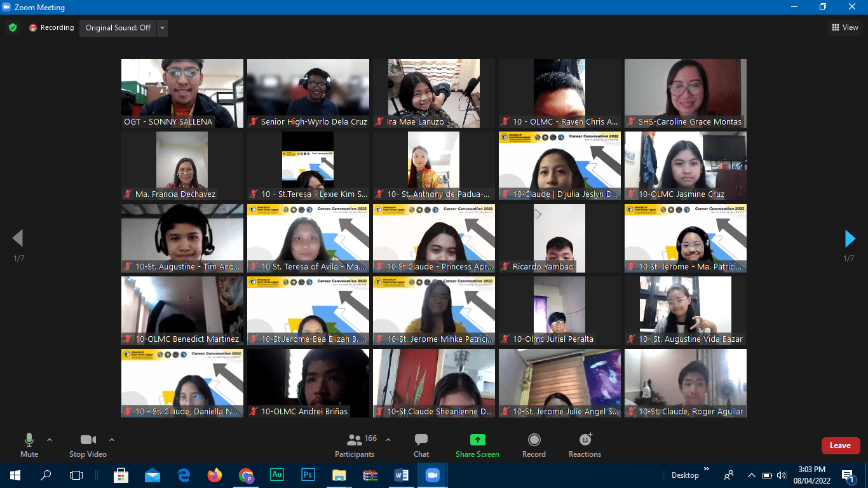Stop the video camera
The image size is (868, 488).
[x=88, y=445]
